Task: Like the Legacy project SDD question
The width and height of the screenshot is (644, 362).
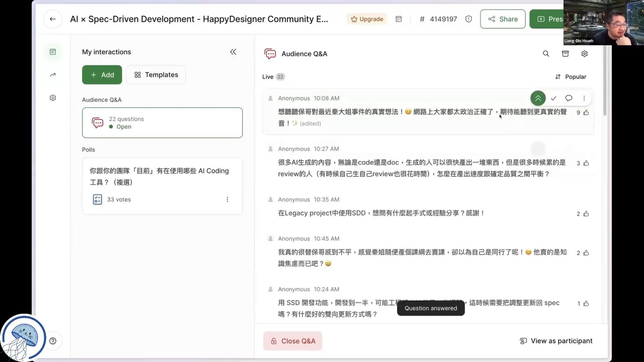Action: pyautogui.click(x=586, y=214)
